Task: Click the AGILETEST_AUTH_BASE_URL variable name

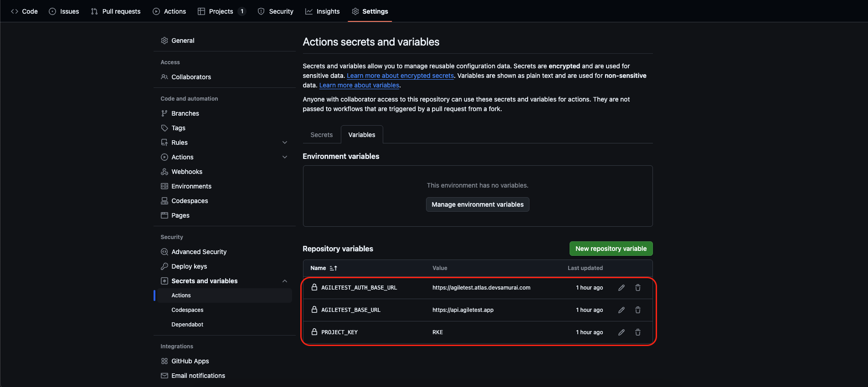Action: [x=359, y=288]
